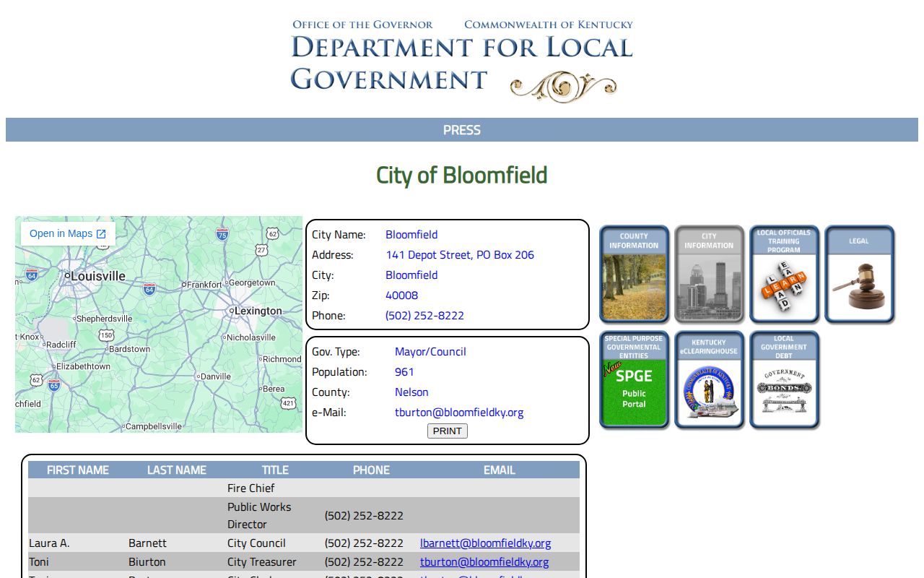Select the population value 961
The width and height of the screenshot is (924, 578).
(x=404, y=372)
